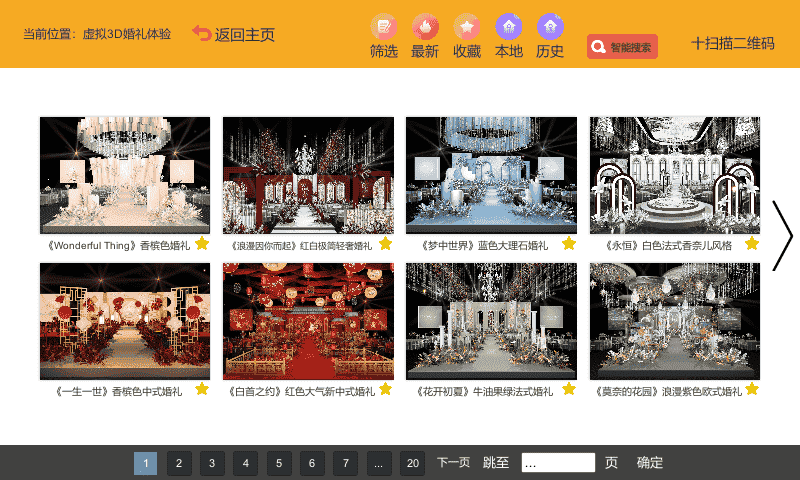Screen dimensions: 800x480
Task: Confirm page jump with 确定
Action: tap(649, 463)
